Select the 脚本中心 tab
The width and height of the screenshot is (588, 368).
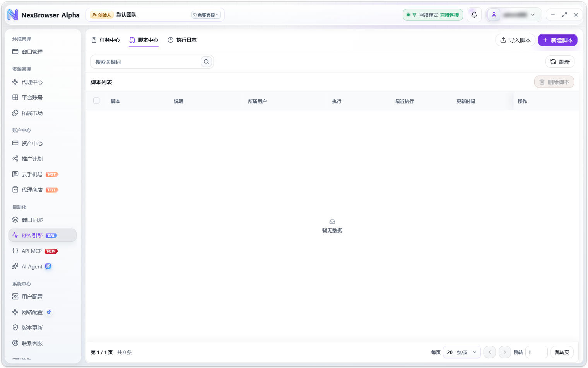click(x=144, y=40)
